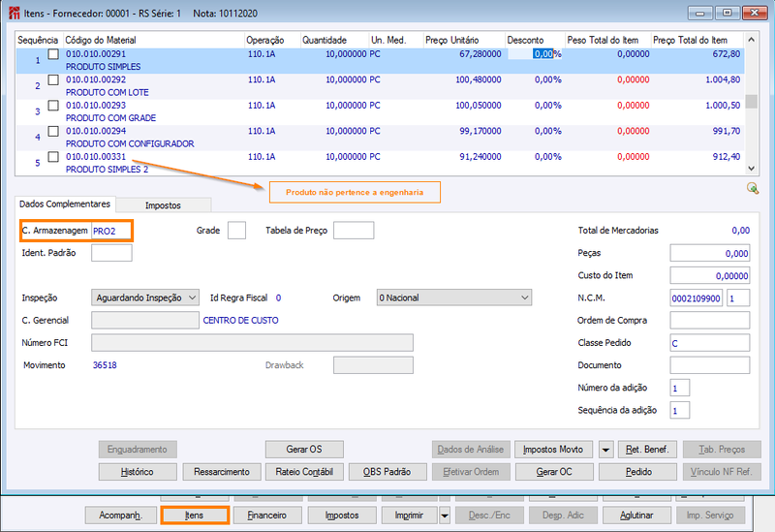775x532 pixels.
Task: Expand the Origem dropdown showing 0 Nacional
Action: (x=524, y=297)
